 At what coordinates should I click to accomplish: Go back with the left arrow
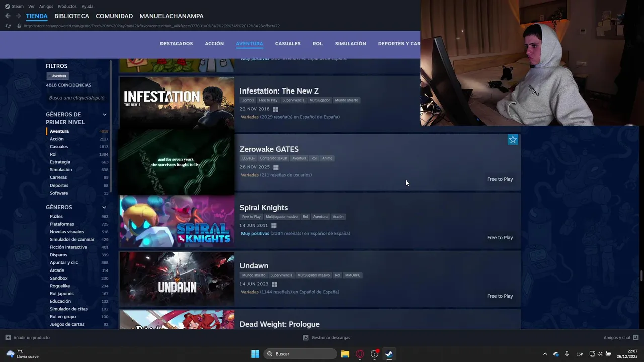pyautogui.click(x=8, y=16)
